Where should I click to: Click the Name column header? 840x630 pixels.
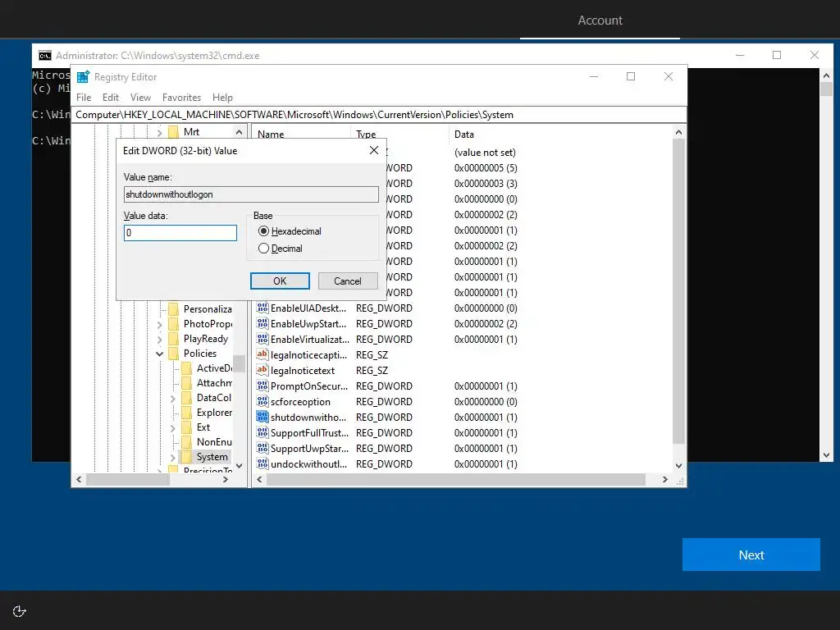pyautogui.click(x=301, y=134)
